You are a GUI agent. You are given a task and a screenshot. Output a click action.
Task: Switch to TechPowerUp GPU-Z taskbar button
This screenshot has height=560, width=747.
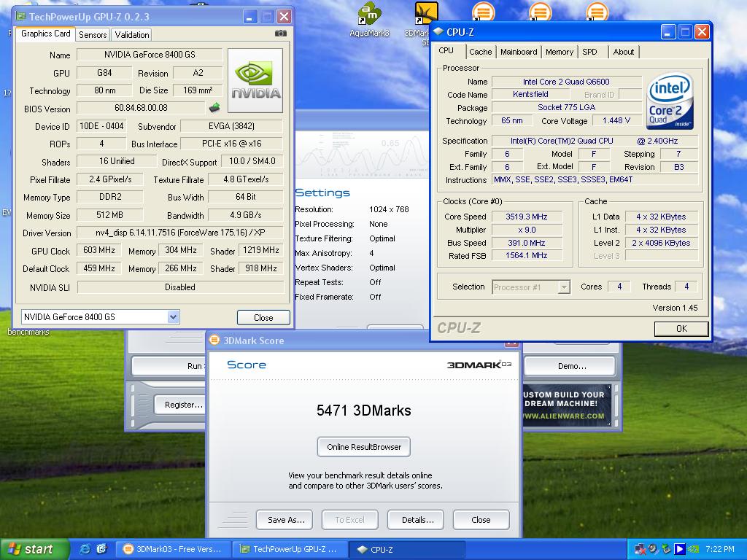[290, 549]
